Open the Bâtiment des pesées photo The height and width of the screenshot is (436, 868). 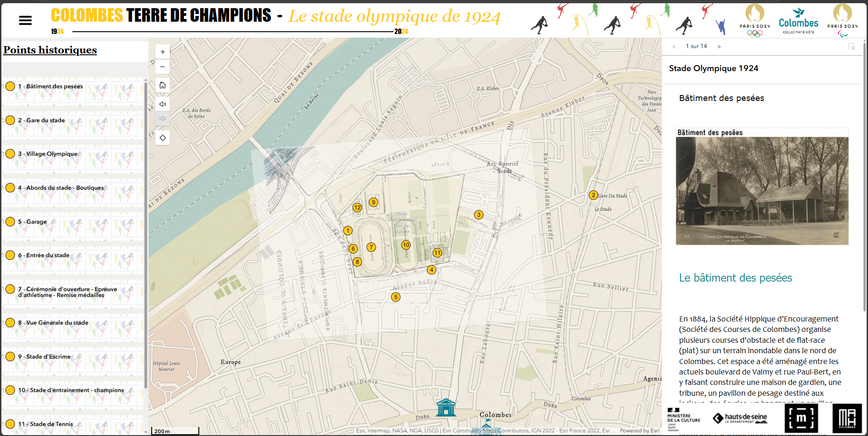(x=762, y=190)
